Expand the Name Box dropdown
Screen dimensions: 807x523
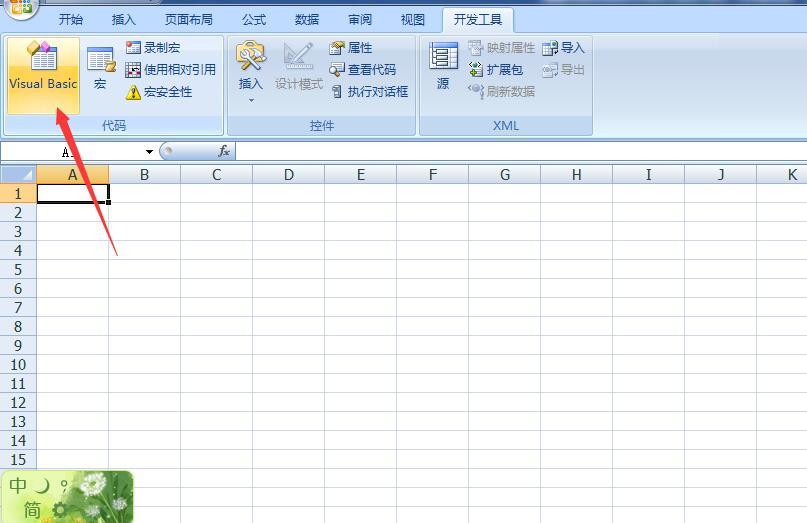[x=149, y=152]
